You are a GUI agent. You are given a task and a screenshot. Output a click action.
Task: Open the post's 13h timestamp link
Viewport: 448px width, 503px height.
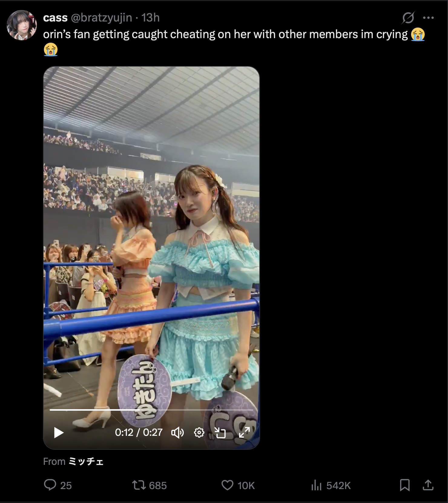tap(150, 18)
